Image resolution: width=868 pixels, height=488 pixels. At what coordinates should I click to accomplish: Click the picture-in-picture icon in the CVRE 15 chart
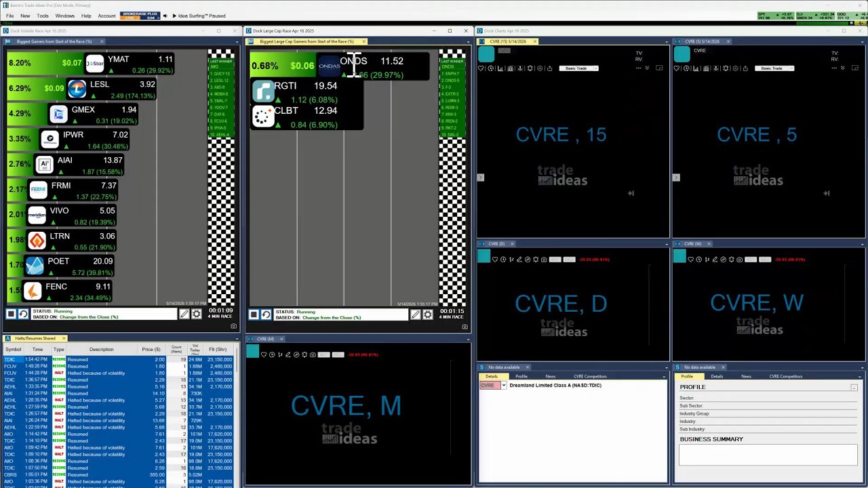(x=659, y=68)
